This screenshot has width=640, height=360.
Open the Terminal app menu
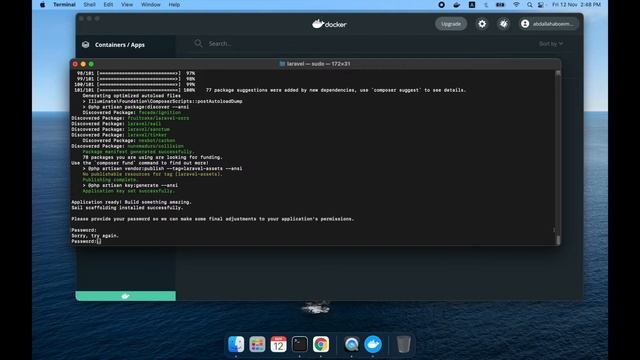tap(64, 4)
